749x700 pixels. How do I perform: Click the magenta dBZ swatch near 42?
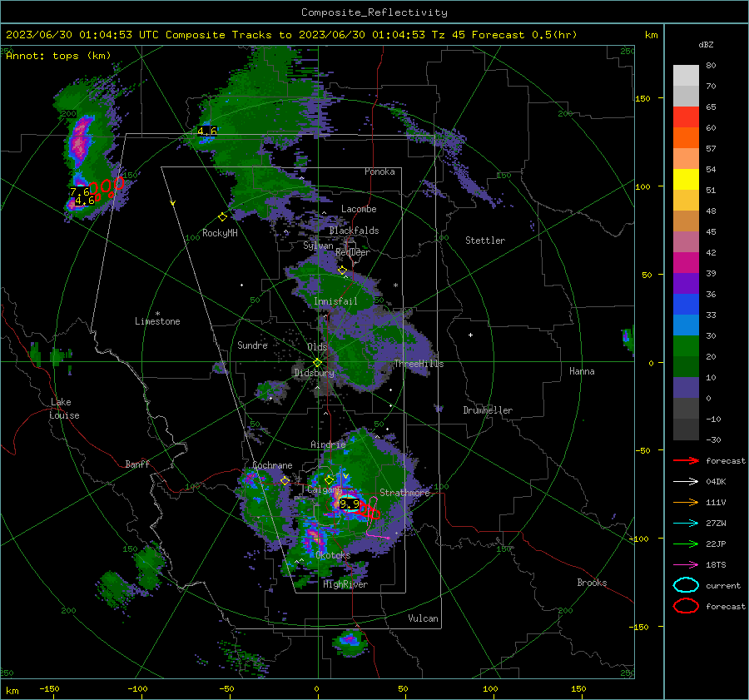(686, 262)
